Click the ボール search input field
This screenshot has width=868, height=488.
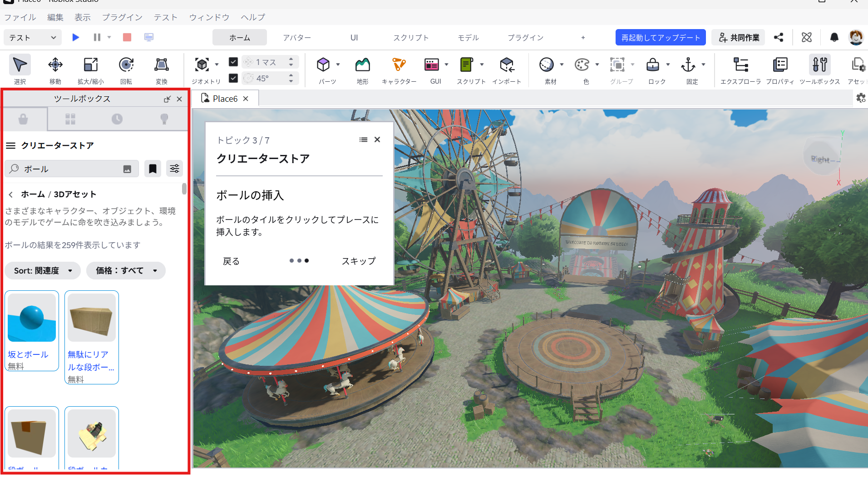click(72, 169)
